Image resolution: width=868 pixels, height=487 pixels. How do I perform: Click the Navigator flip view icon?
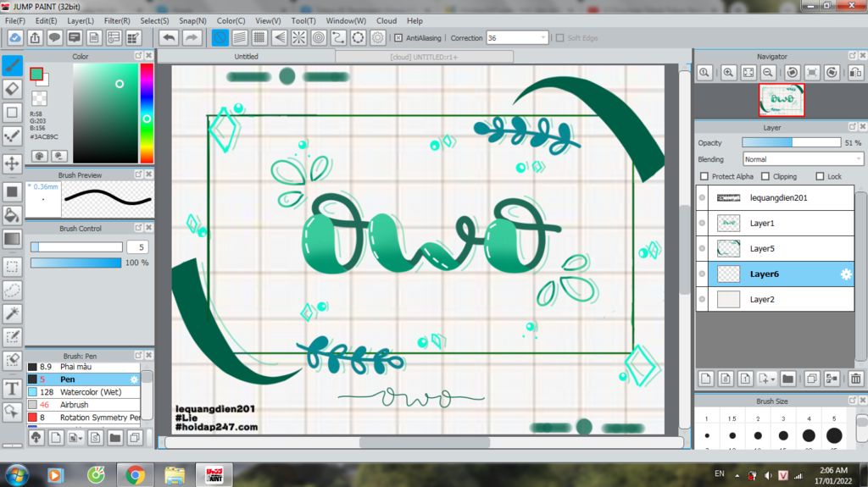point(856,73)
